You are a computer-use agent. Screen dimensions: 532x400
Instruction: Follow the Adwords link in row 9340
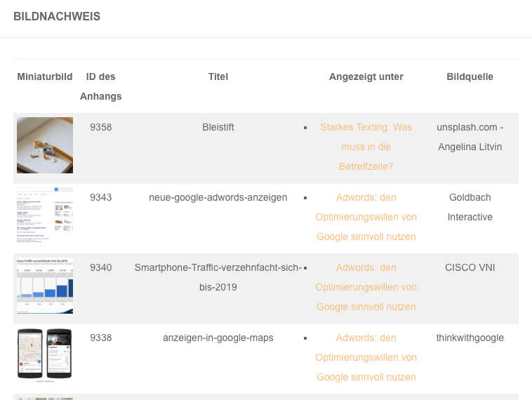(x=366, y=287)
